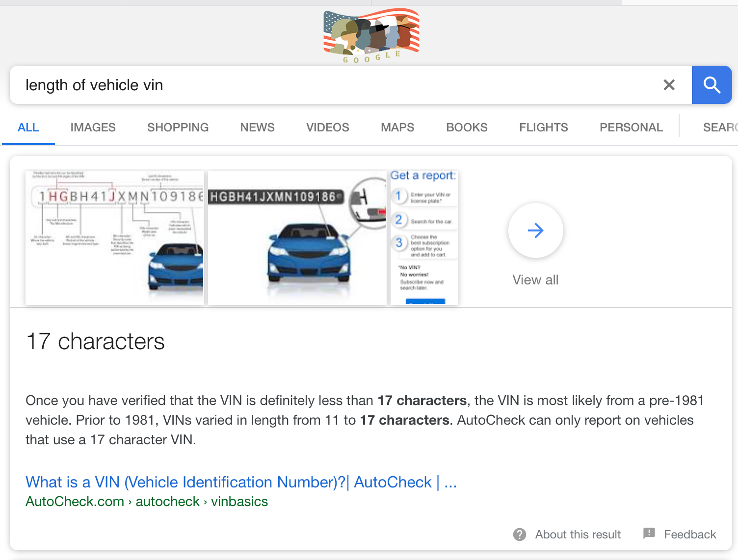
Task: Click the View all arrow icon
Action: pyautogui.click(x=535, y=230)
